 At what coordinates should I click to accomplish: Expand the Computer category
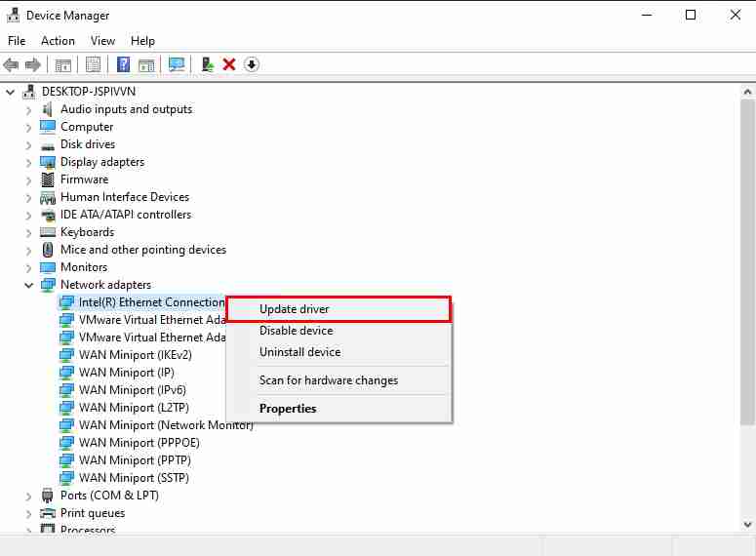pyautogui.click(x=29, y=128)
